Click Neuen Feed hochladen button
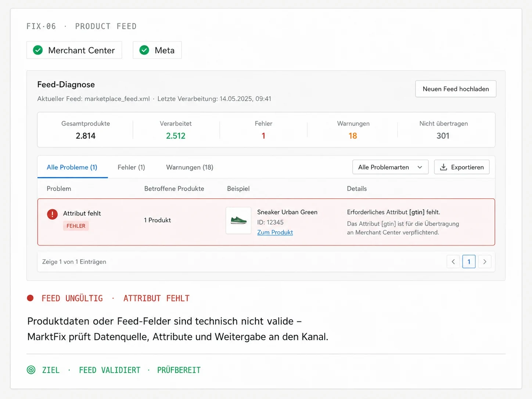The height and width of the screenshot is (399, 532). coord(456,89)
